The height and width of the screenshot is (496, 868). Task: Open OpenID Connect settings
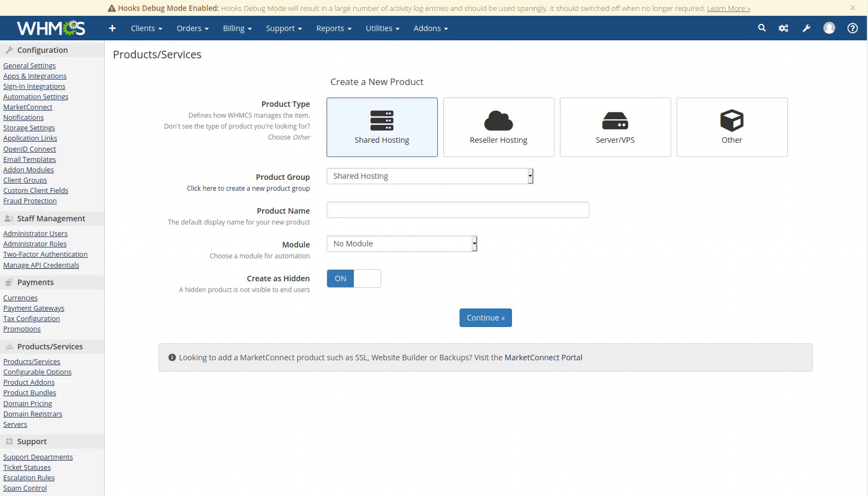29,149
